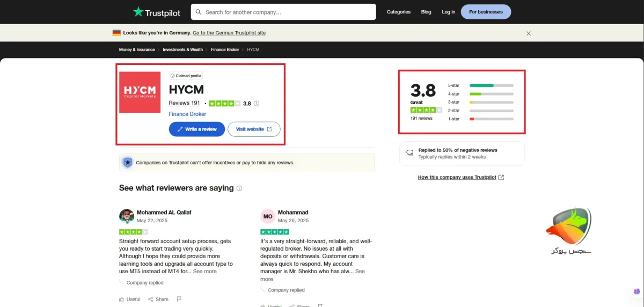Click the Write a review button
This screenshot has height=307, width=644.
tap(197, 129)
